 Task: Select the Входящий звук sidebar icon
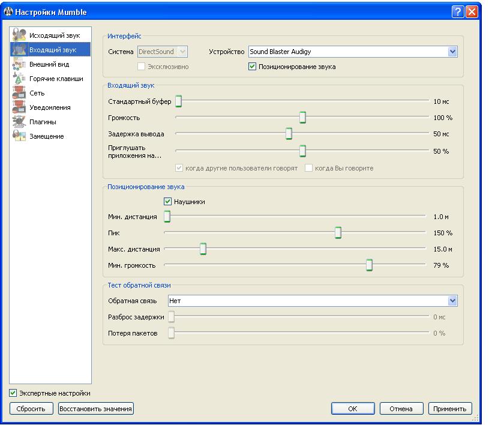(x=19, y=50)
